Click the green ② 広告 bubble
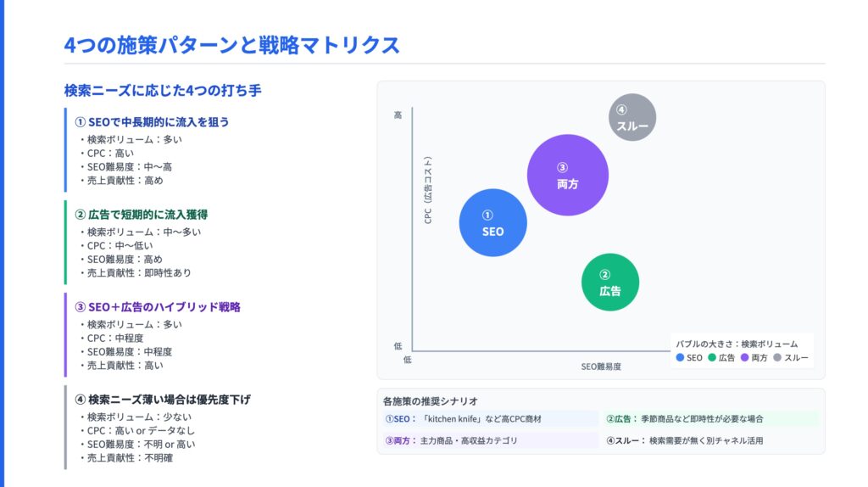 coord(609,282)
